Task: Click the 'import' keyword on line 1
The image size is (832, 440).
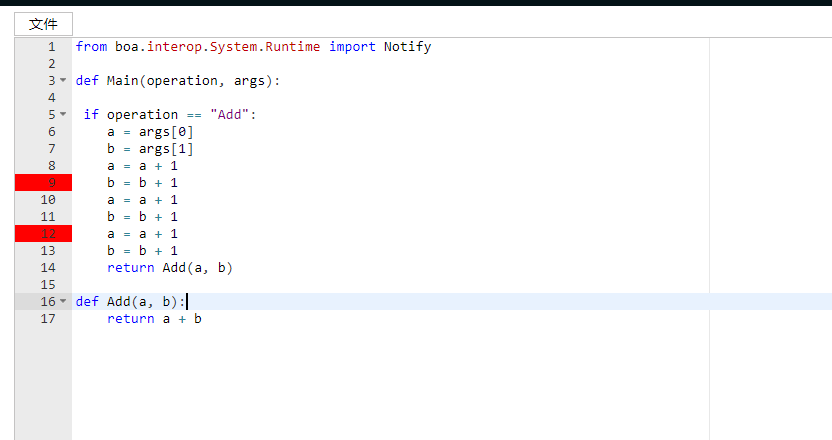Action: pos(352,47)
